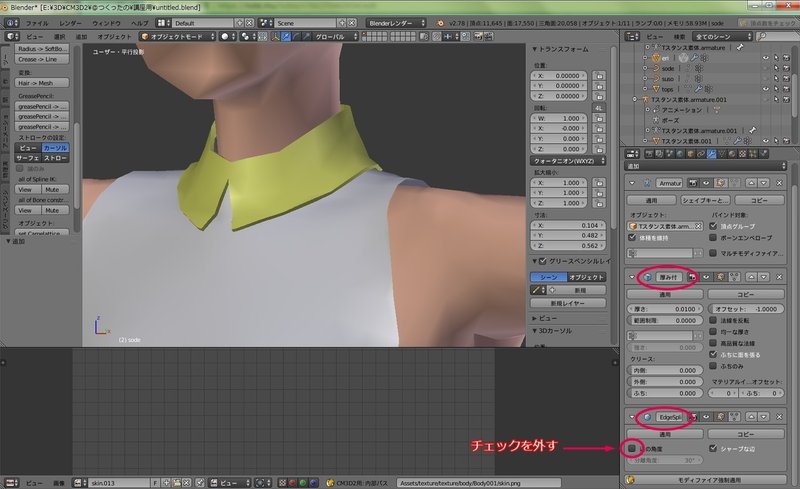
Task: Click the Hair -> Mesh button
Action: pyautogui.click(x=42, y=83)
